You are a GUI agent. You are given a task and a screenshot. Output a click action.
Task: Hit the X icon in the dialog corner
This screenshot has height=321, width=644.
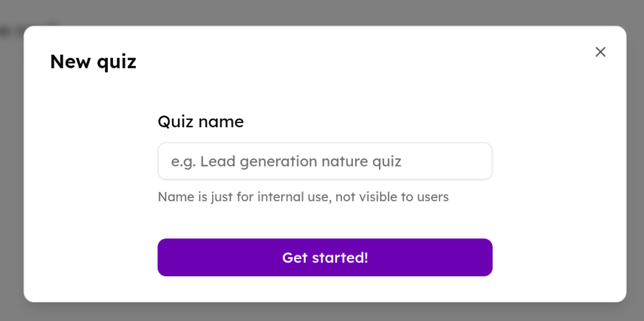tap(600, 52)
